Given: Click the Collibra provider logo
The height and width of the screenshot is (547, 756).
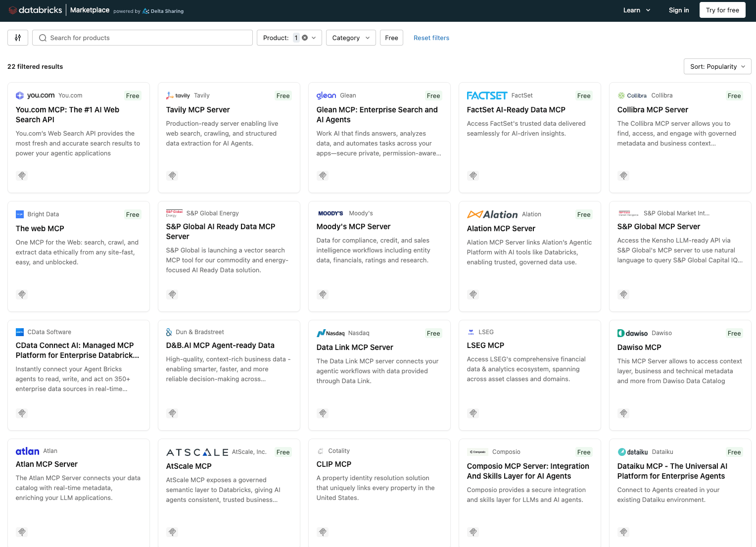Looking at the screenshot, I should click(632, 96).
